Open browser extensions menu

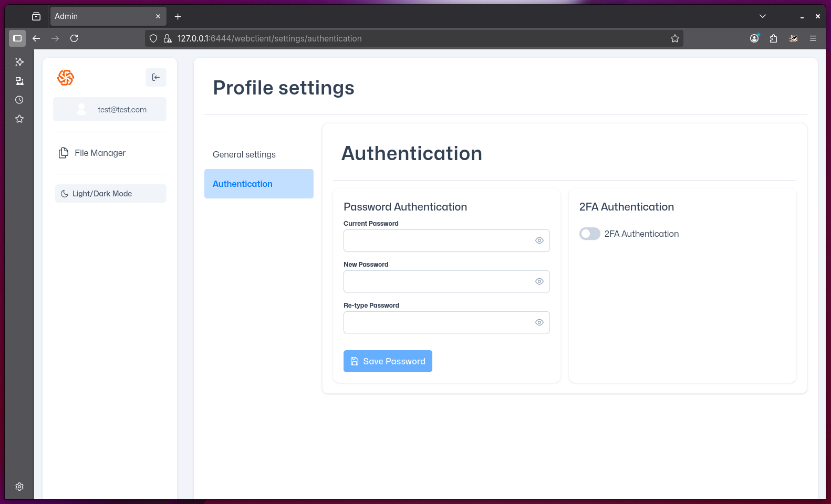point(773,38)
